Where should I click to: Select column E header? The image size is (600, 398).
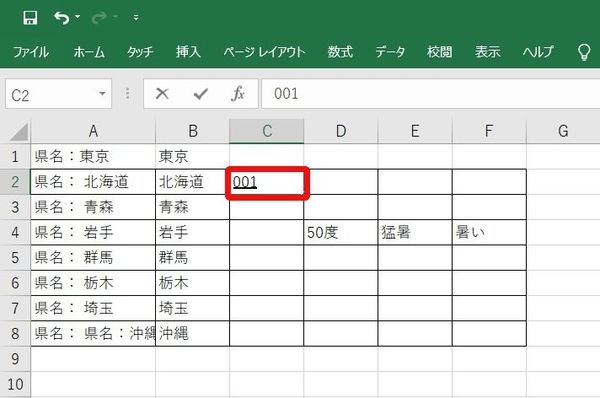(x=415, y=131)
